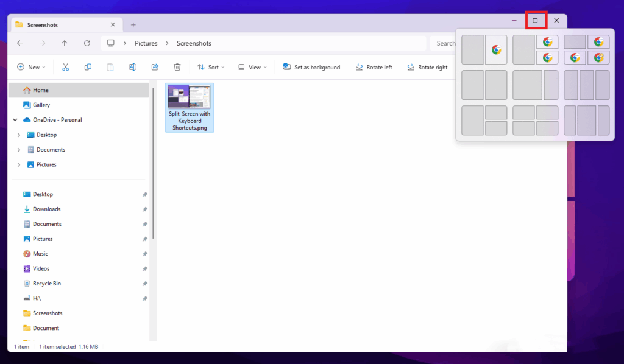Unpin the Music folder from Quick Access

tap(145, 253)
